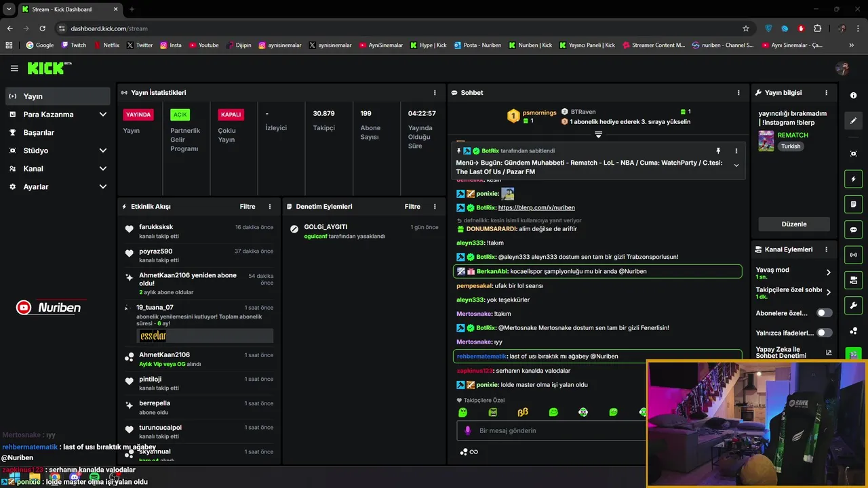The width and height of the screenshot is (868, 488).
Task: Click the pencil edit icon in right sidebar
Action: tap(853, 121)
